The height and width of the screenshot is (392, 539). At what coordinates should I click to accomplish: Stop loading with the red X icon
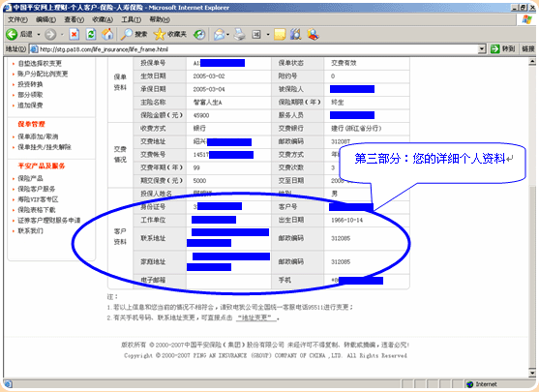coord(74,34)
